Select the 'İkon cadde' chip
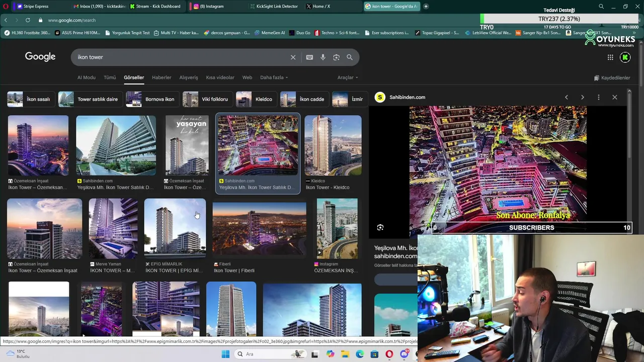The height and width of the screenshot is (362, 644). tap(304, 99)
